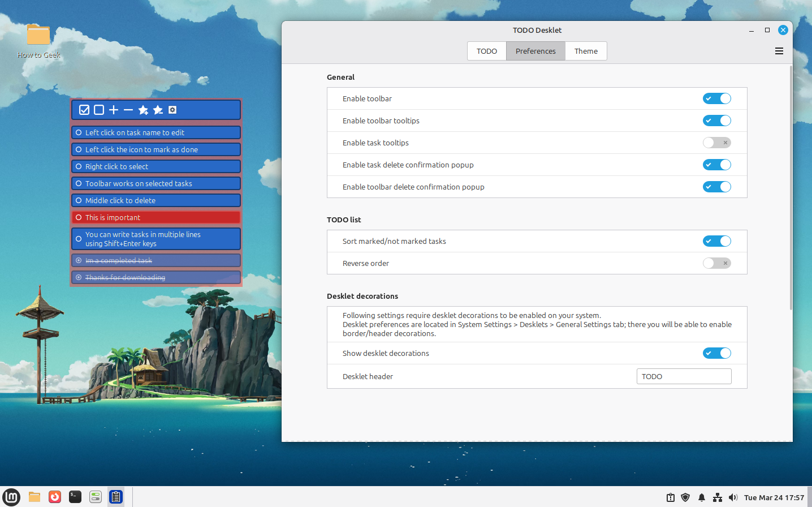
Task: Add a new task with the plus icon
Action: coord(114,110)
